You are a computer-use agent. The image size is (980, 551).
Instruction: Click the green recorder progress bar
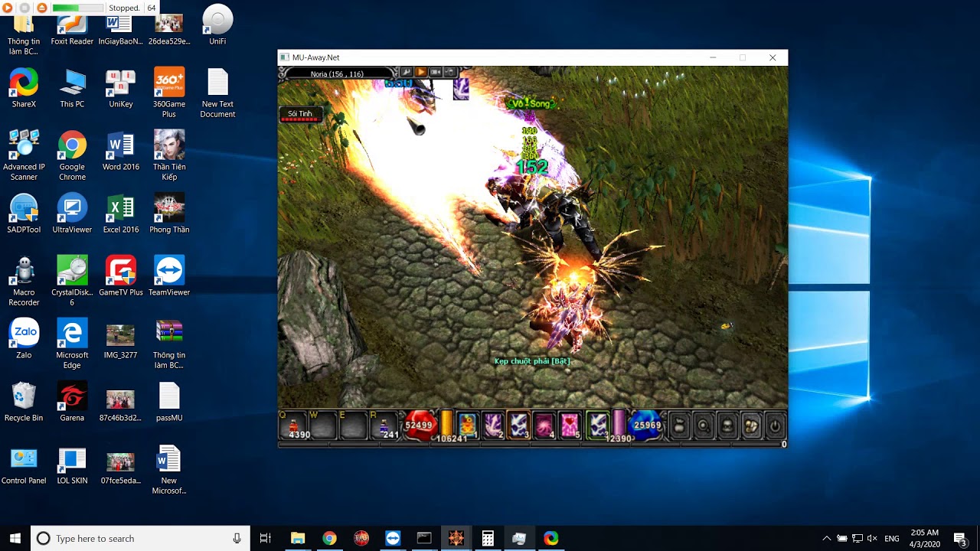coord(77,8)
